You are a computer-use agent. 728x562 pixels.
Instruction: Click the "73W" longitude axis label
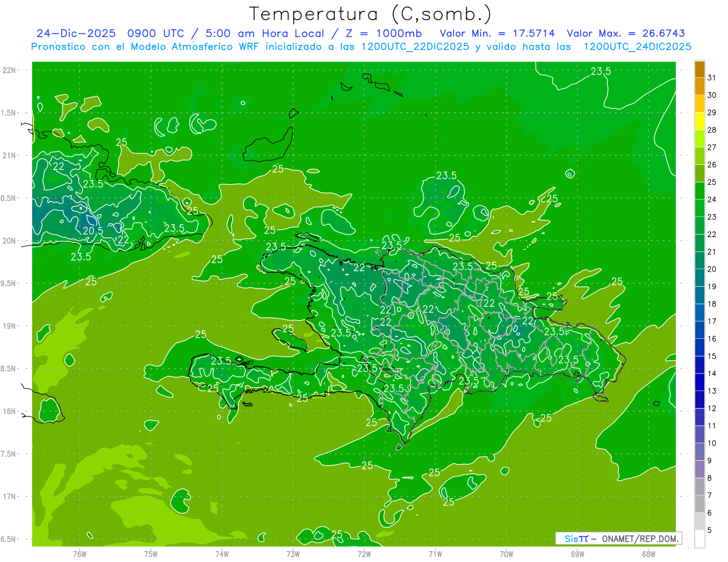click(293, 554)
